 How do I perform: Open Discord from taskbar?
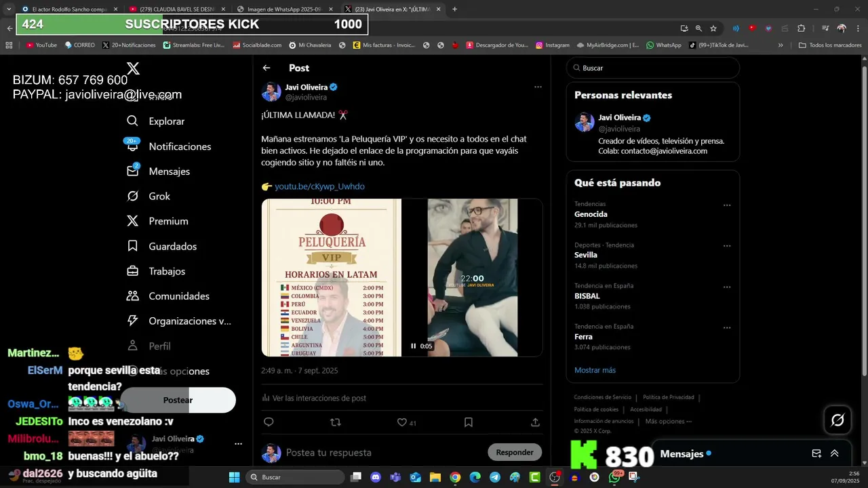[x=376, y=477]
